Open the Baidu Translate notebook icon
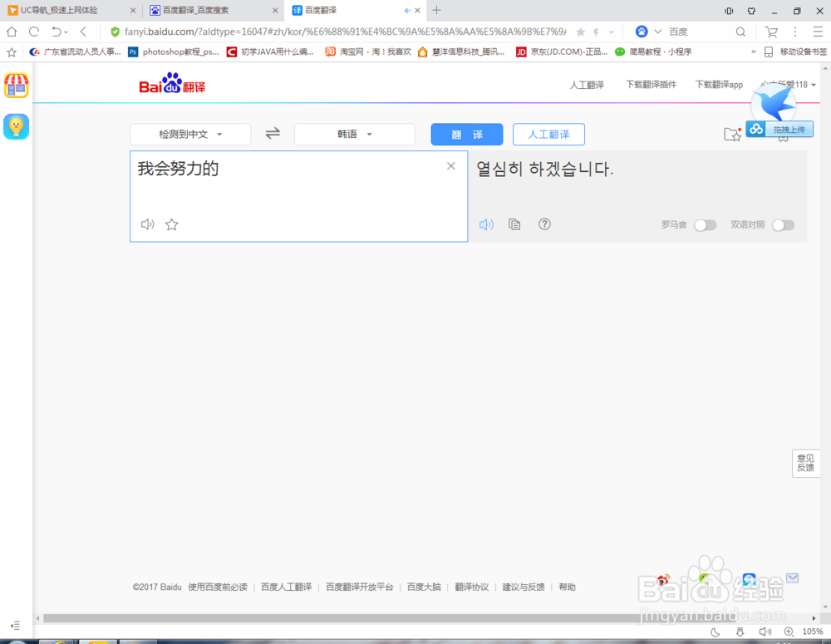831x644 pixels. tap(730, 134)
